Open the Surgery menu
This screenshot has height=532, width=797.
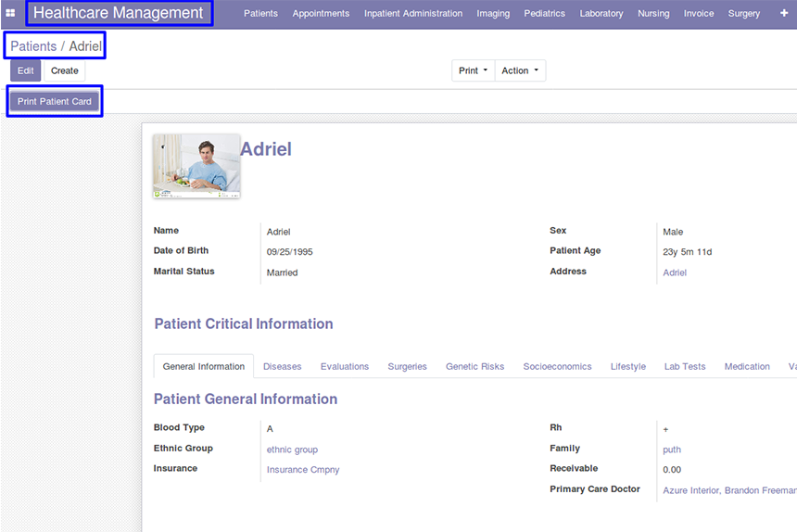pos(743,14)
